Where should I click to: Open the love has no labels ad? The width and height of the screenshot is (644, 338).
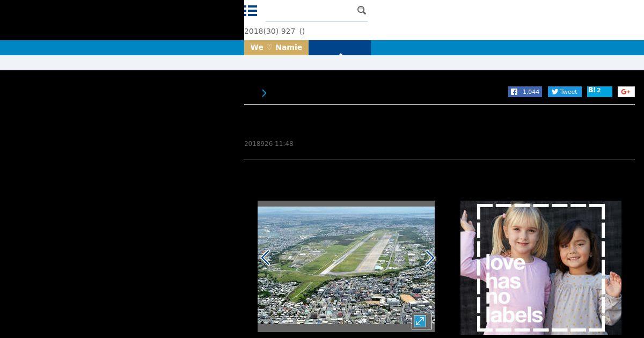click(541, 268)
